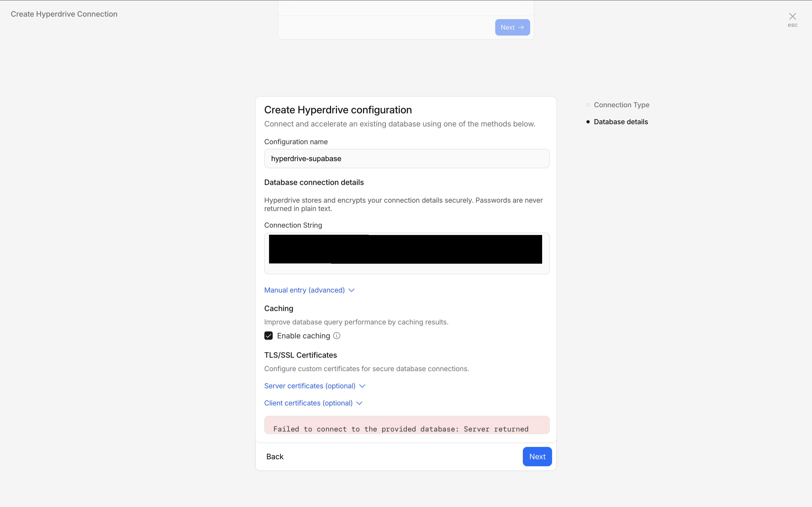Click the chevron next to Manual entry
Viewport: 812px width, 507px height.
[x=351, y=290]
